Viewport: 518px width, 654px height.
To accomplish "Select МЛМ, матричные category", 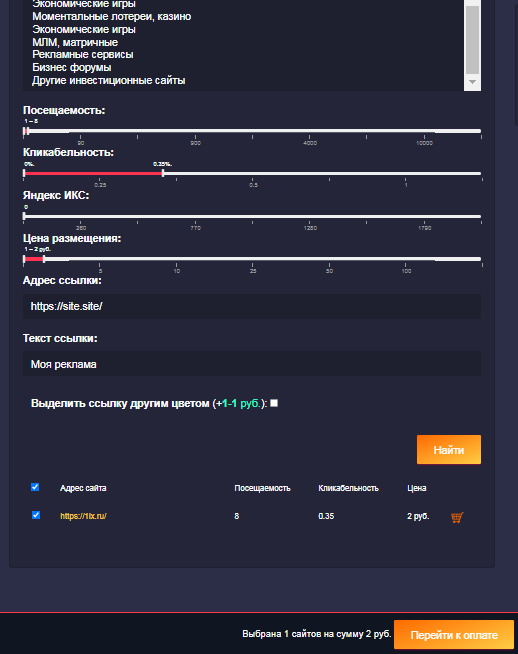I will point(75,42).
